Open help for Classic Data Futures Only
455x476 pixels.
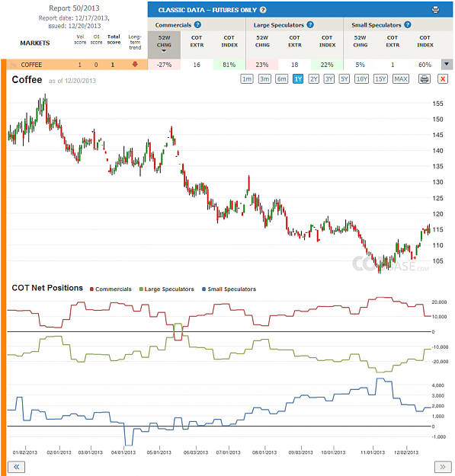263,10
